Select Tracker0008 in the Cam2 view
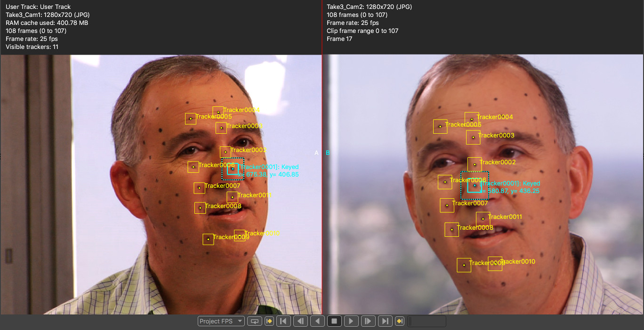 point(452,230)
